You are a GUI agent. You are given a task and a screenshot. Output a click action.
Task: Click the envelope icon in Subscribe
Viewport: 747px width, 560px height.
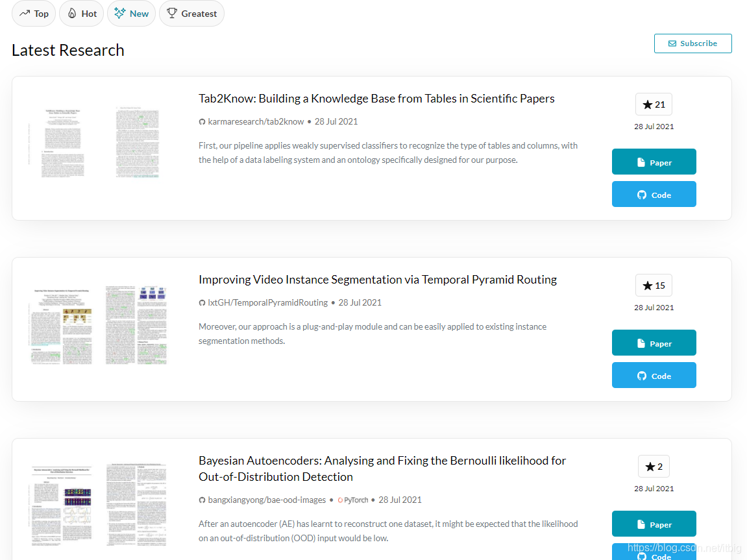tap(672, 43)
